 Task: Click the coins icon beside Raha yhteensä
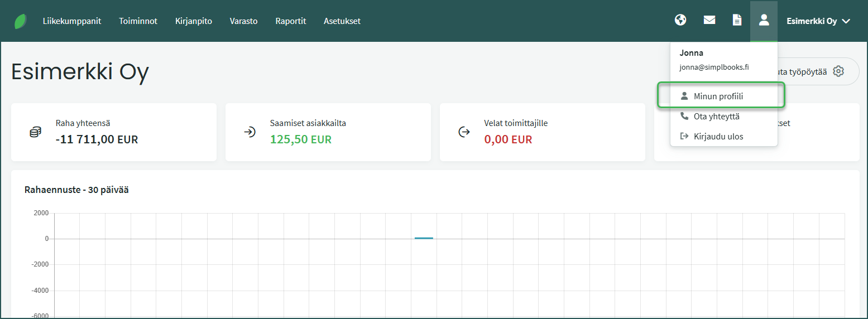click(x=35, y=132)
